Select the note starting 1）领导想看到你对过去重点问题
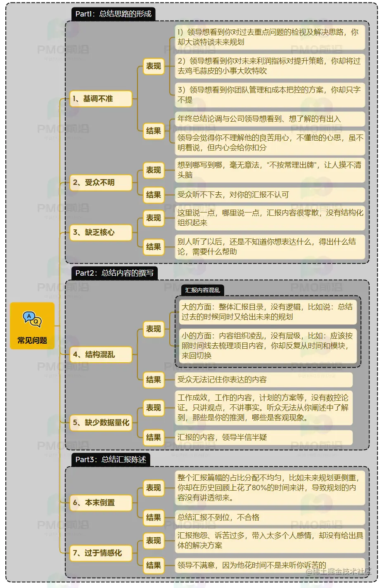This screenshot has height=588, width=384. tap(270, 37)
